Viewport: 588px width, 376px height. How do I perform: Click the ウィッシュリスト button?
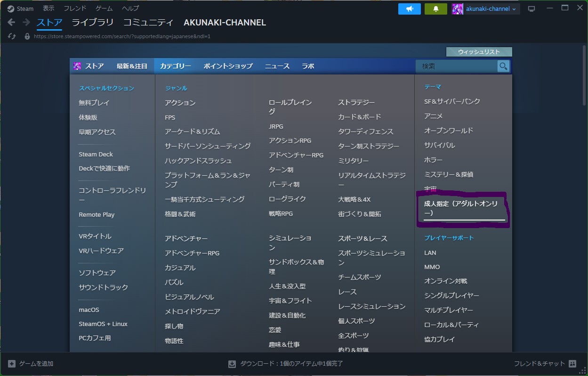pos(479,52)
